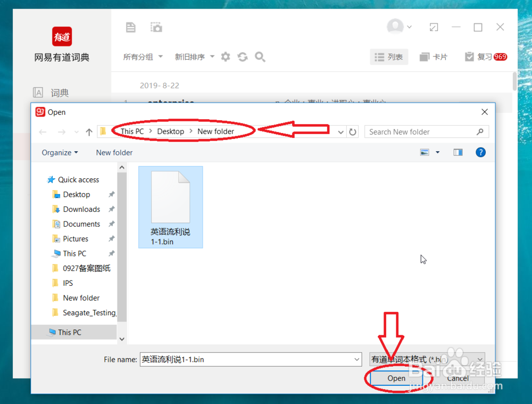The width and height of the screenshot is (532, 404).
Task: Select Quick access in navigation pane
Action: 73,179
